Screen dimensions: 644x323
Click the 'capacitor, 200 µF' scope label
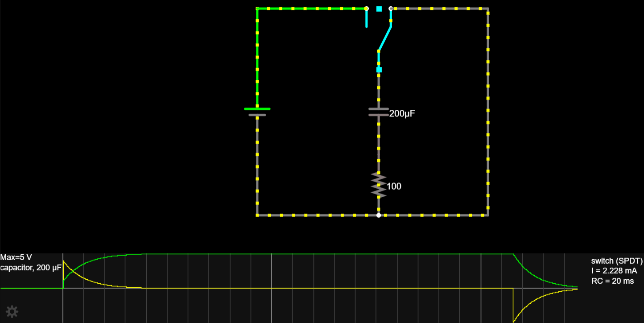tap(31, 268)
